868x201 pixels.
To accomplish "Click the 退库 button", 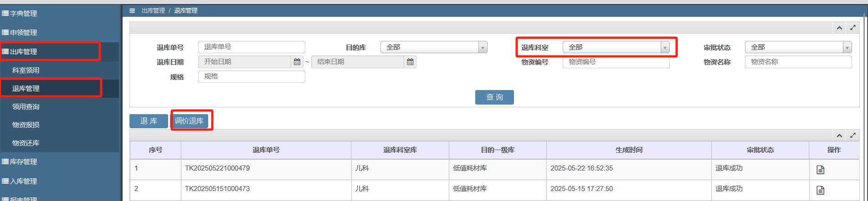I will click(x=149, y=121).
